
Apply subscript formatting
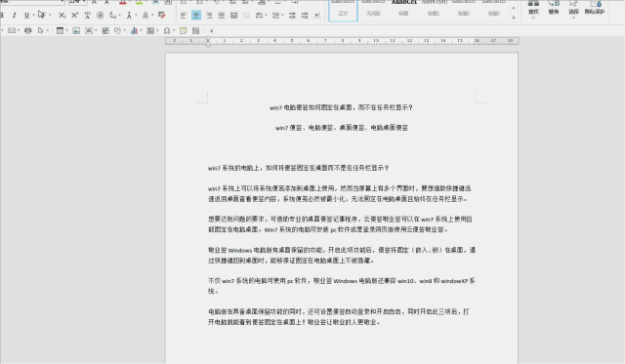coord(62,16)
